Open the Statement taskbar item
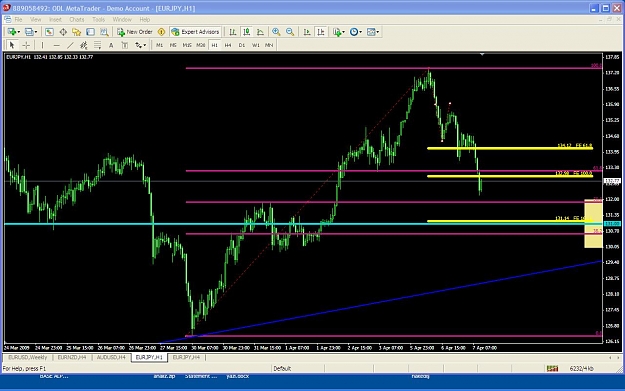Image resolution: width=625 pixels, height=391 pixels. click(x=201, y=376)
